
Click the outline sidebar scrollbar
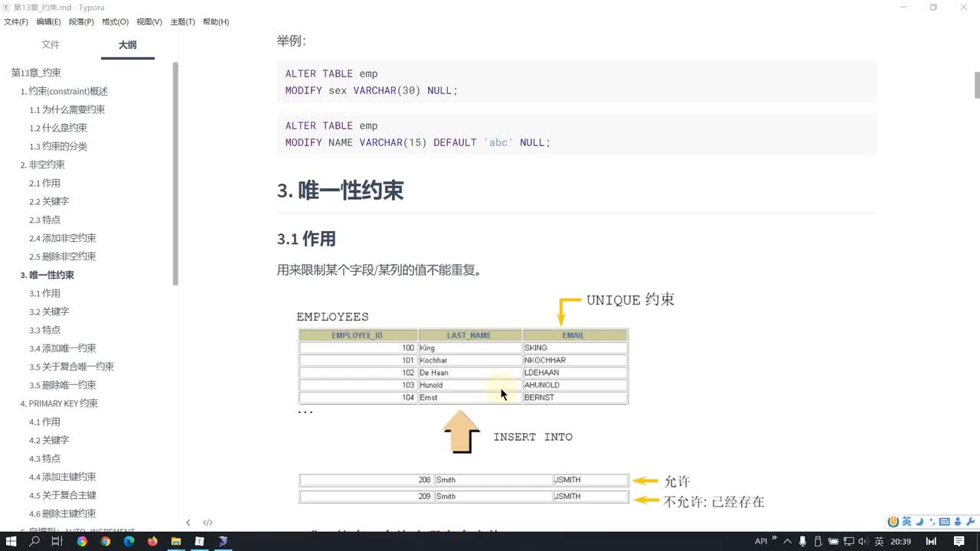175,173
